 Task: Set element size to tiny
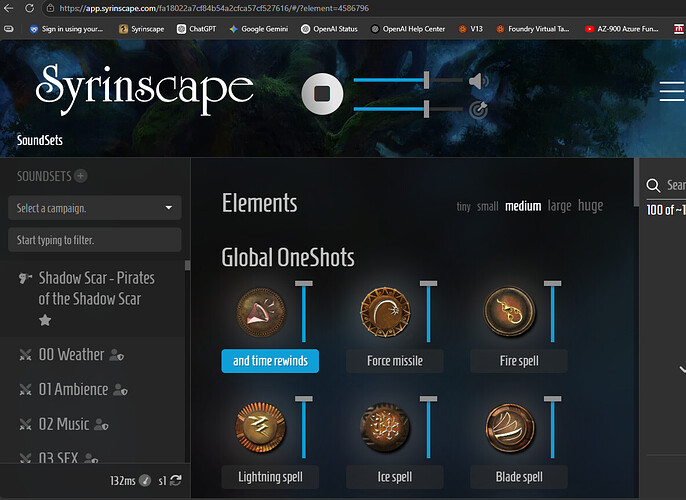tap(463, 206)
